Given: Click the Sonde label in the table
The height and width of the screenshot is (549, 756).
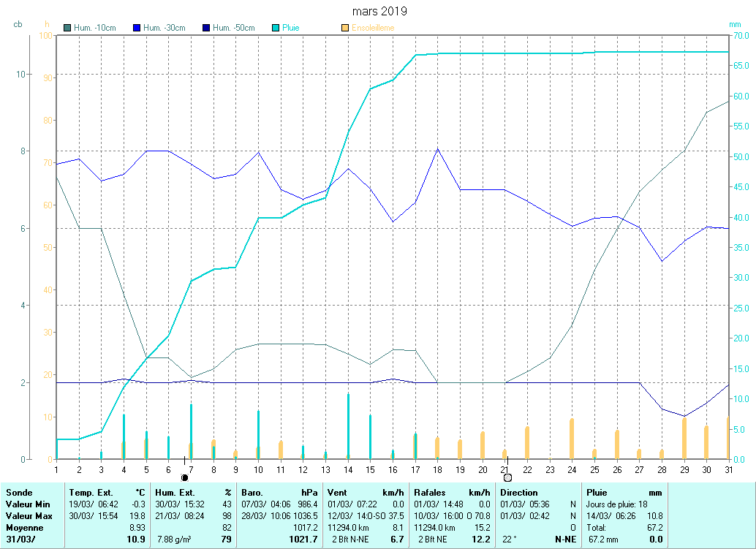Looking at the screenshot, I should (18, 493).
